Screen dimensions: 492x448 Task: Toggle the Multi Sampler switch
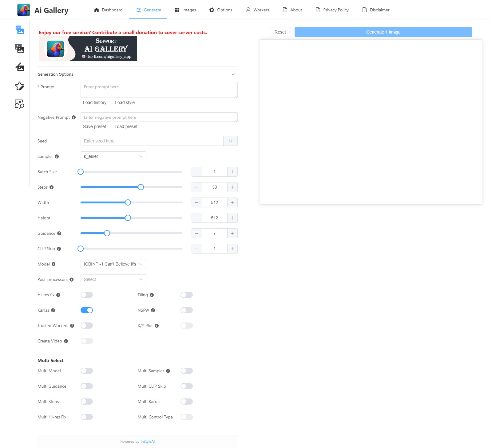click(187, 371)
